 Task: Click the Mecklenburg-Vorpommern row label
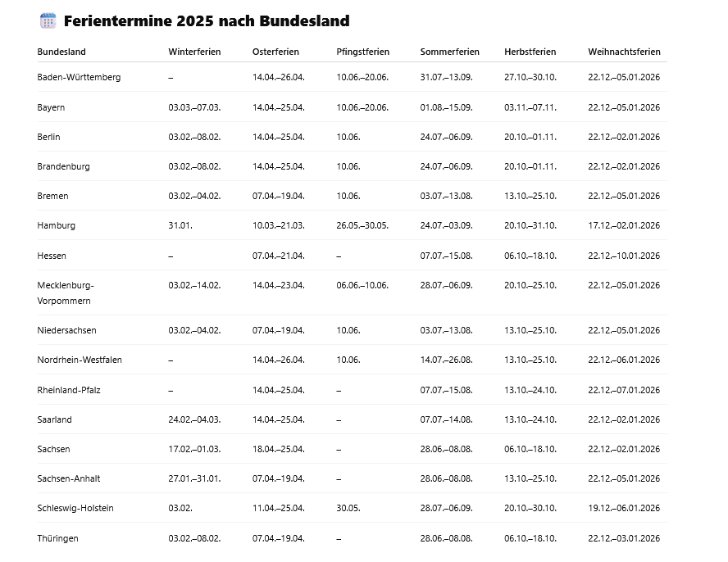(x=66, y=292)
